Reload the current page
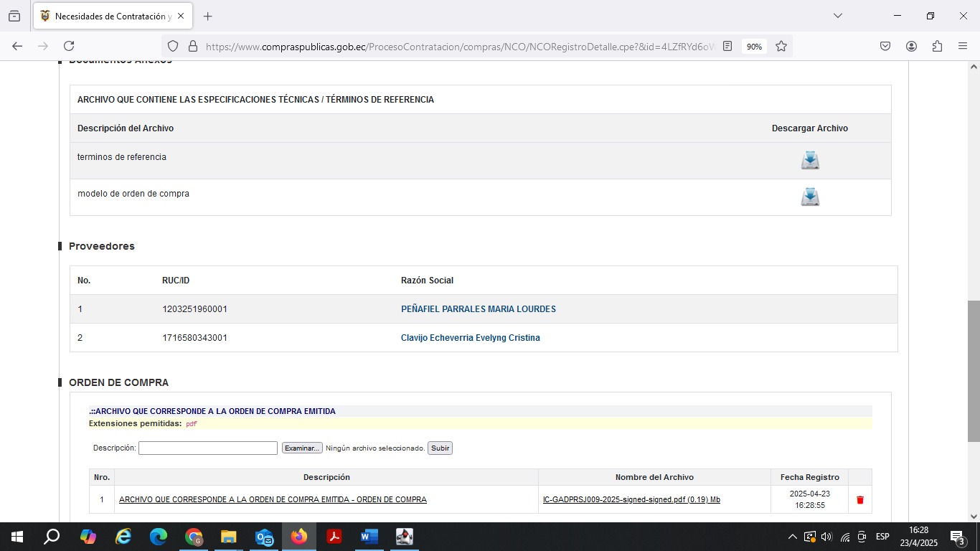The width and height of the screenshot is (980, 551). [x=69, y=46]
